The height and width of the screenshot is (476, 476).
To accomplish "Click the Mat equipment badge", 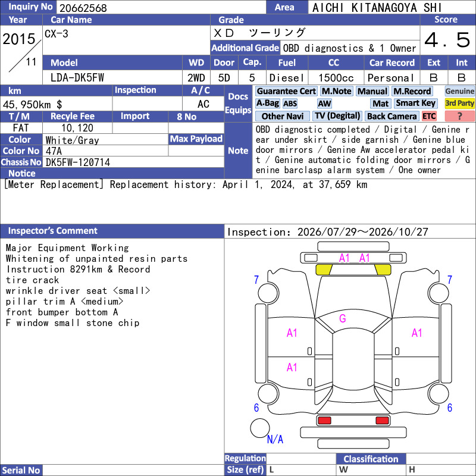I will (380, 104).
